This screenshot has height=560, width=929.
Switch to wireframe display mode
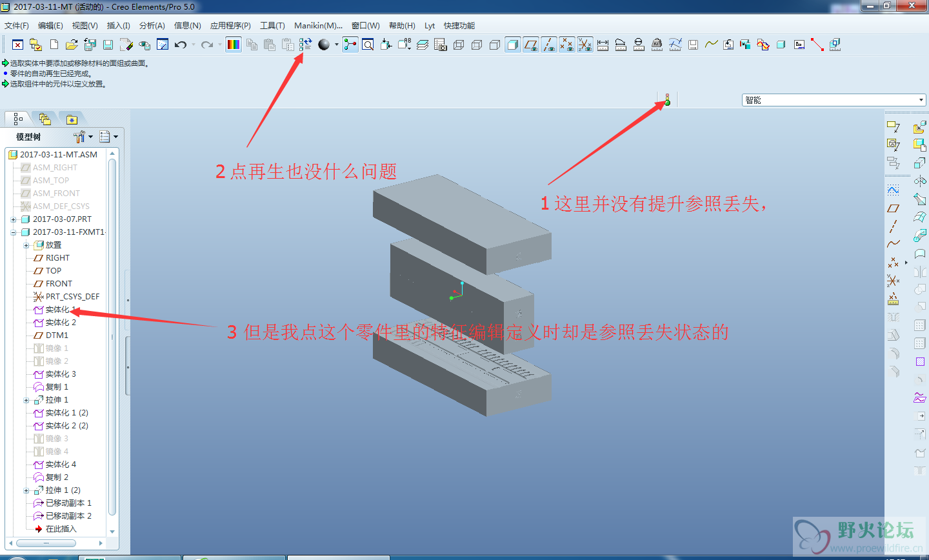tap(459, 45)
